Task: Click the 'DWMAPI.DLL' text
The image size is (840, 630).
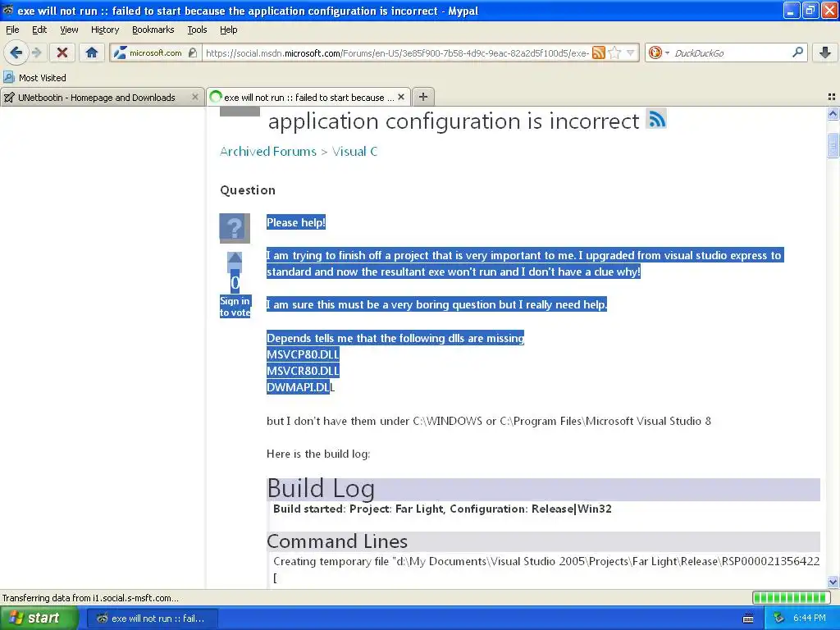Action: 300,387
